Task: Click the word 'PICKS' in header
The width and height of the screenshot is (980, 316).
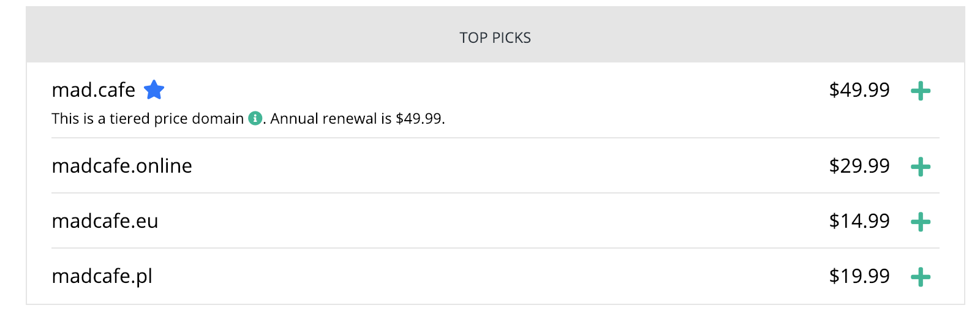Action: (x=511, y=38)
